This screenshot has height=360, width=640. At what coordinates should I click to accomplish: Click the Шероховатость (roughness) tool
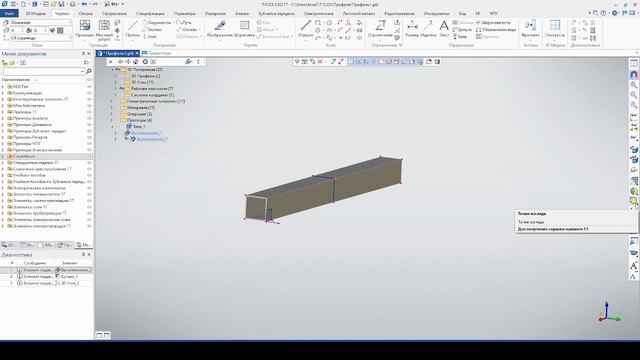pos(493,23)
